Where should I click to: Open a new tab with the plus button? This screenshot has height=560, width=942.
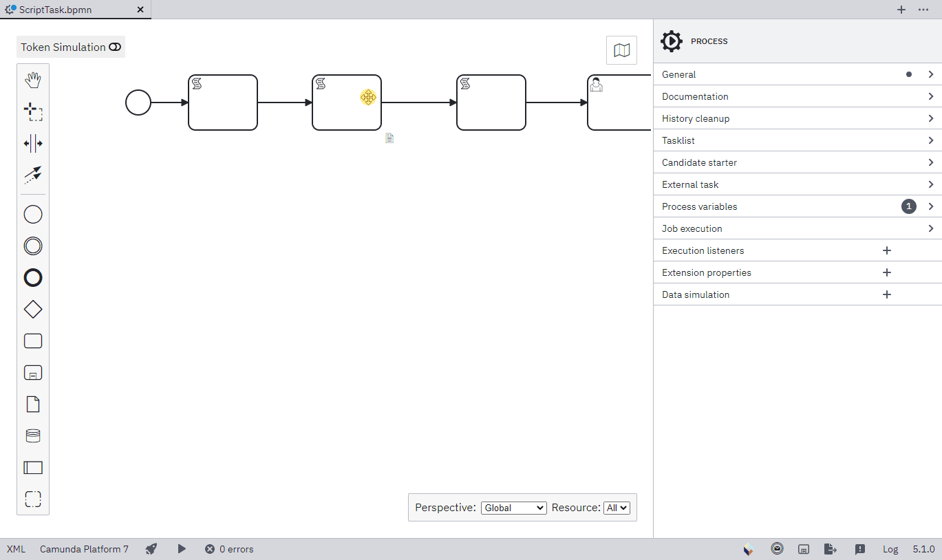(x=901, y=10)
